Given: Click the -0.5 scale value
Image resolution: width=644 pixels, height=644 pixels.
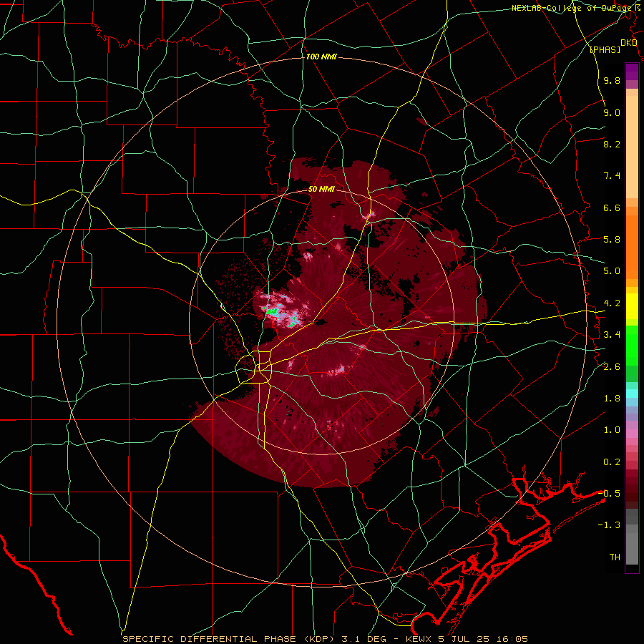Looking at the screenshot, I should pyautogui.click(x=609, y=494).
